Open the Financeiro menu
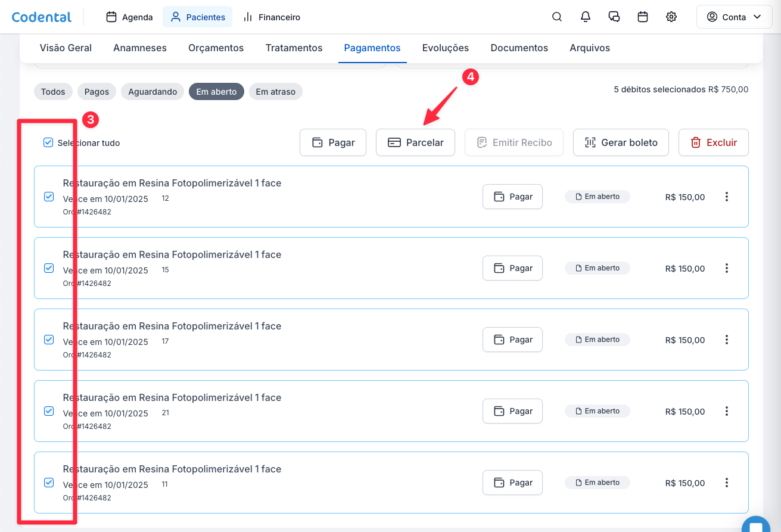Viewport: 781px width, 532px height. tap(272, 17)
